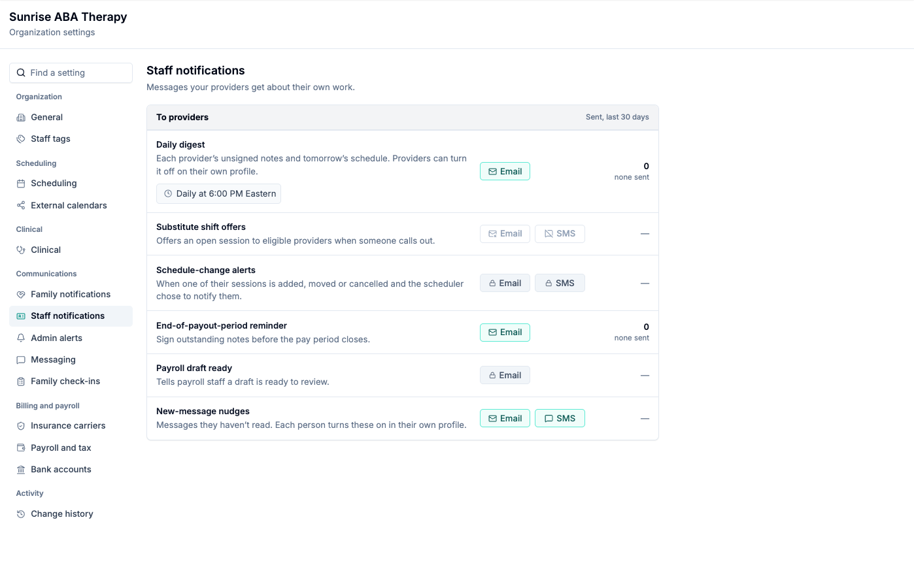Viewport: 914px width, 588px height.
Task: Click the Family notifications heart icon
Action: coord(21,295)
